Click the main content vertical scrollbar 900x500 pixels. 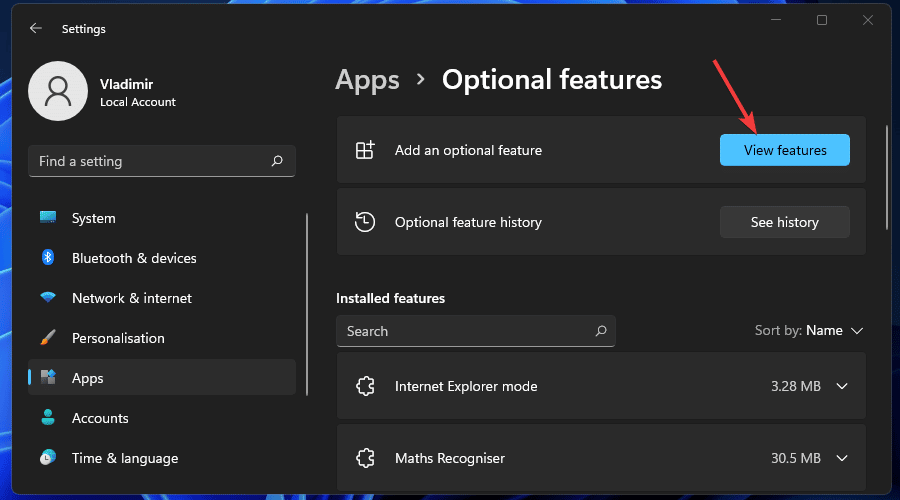click(887, 178)
